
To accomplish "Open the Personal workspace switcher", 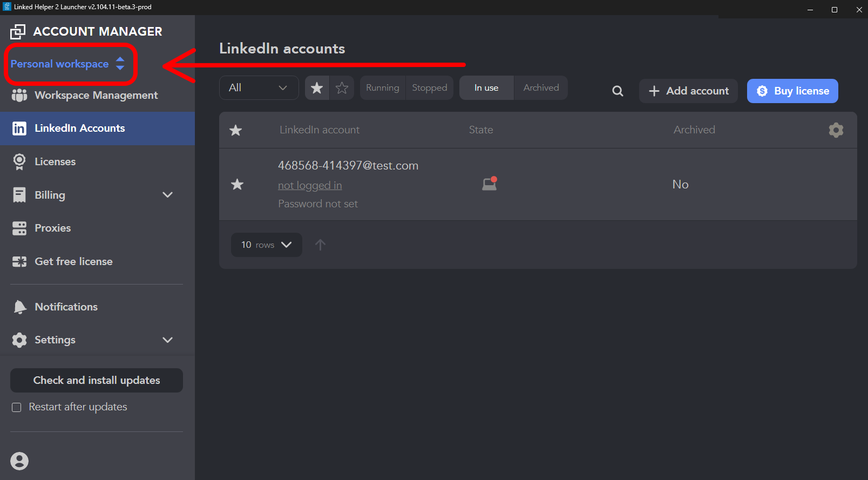I will point(68,64).
